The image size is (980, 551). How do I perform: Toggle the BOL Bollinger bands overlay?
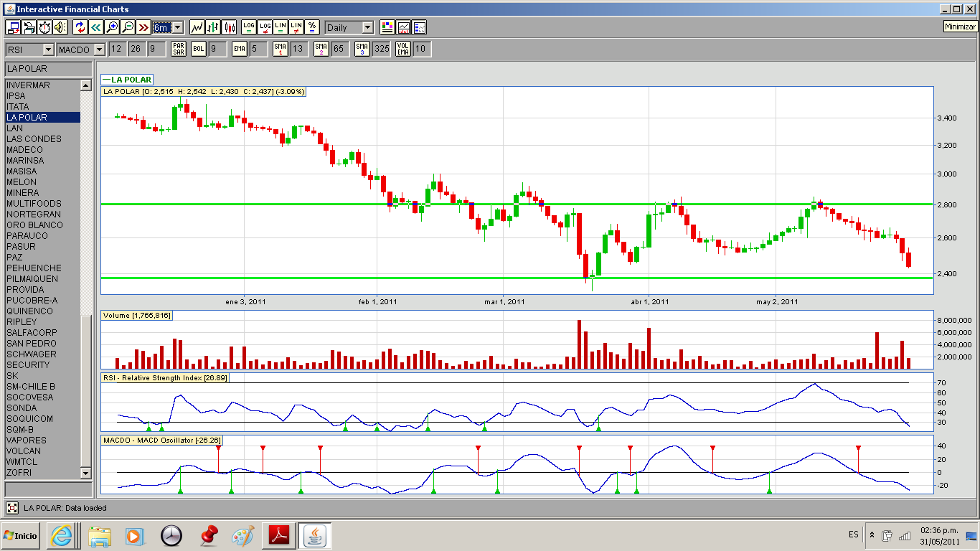[x=198, y=49]
